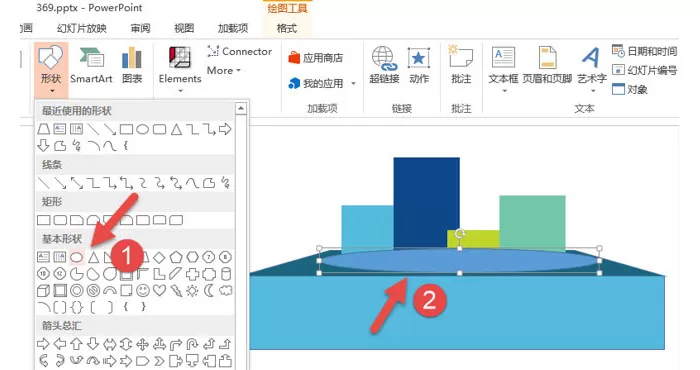The image size is (700, 370).
Task: Open the Elements add-in dropdown
Action: pos(180,70)
